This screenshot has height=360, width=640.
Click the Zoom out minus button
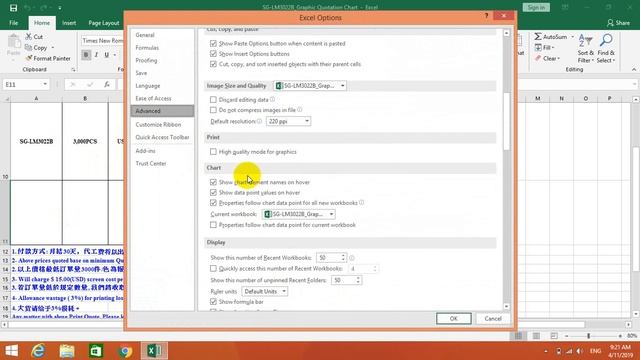tap(566, 336)
